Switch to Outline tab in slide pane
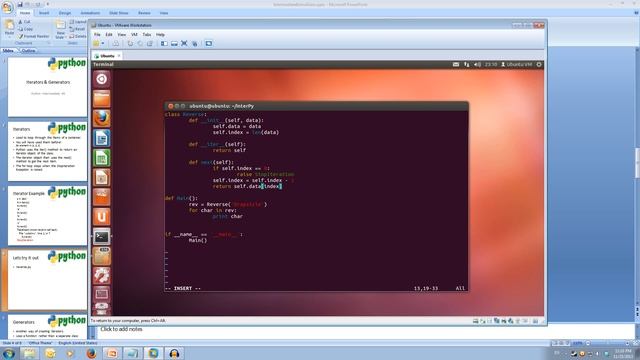The height and width of the screenshot is (360, 640). (x=28, y=51)
